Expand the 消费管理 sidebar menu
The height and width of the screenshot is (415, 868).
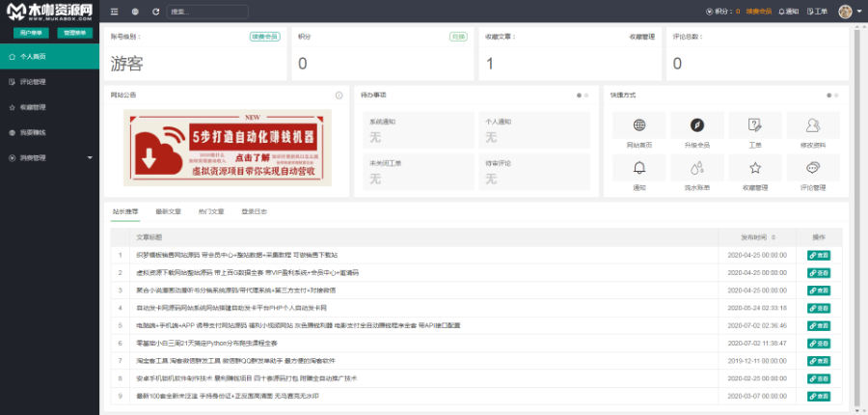(x=48, y=157)
